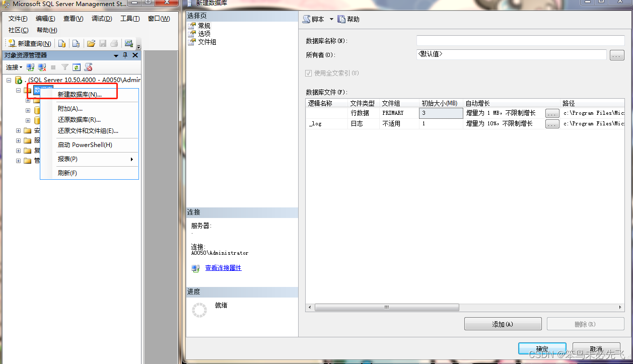The height and width of the screenshot is (364, 633).
Task: Click the Stop square icon in Object Explorer
Action: coord(53,67)
